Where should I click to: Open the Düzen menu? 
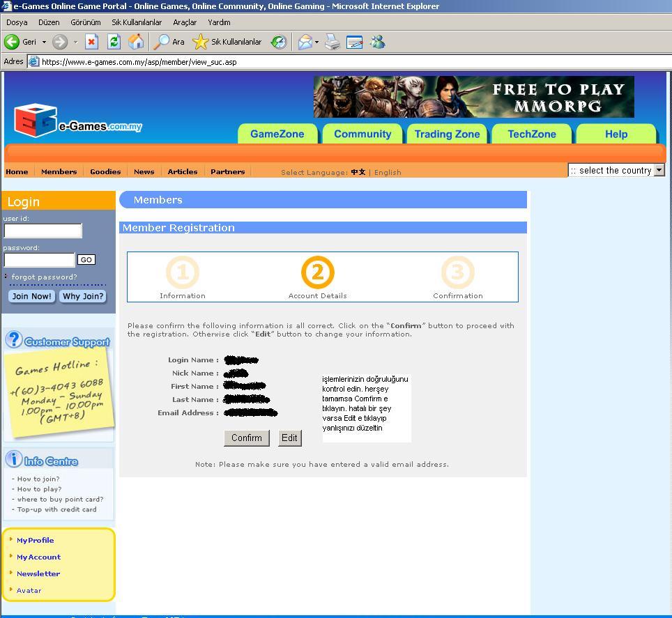click(49, 22)
